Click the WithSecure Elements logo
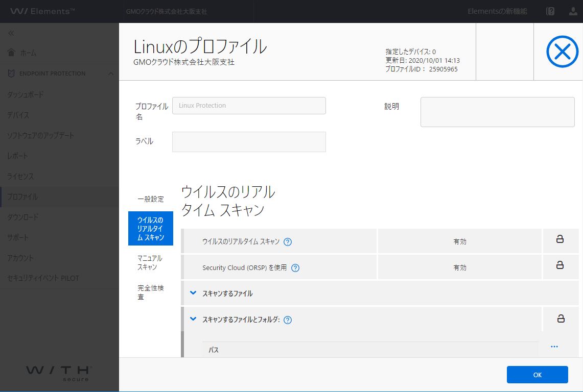The height and width of the screenshot is (392, 583). [x=42, y=11]
